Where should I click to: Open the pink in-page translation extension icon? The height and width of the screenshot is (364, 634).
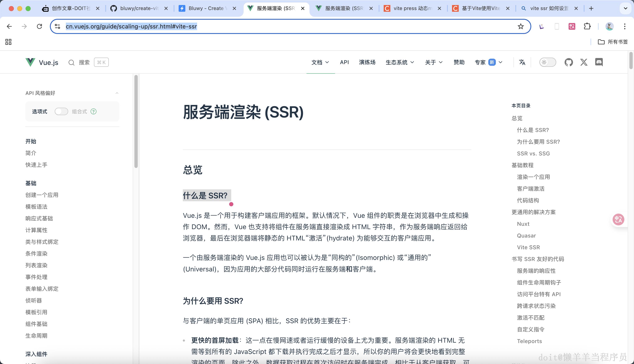pyautogui.click(x=618, y=220)
